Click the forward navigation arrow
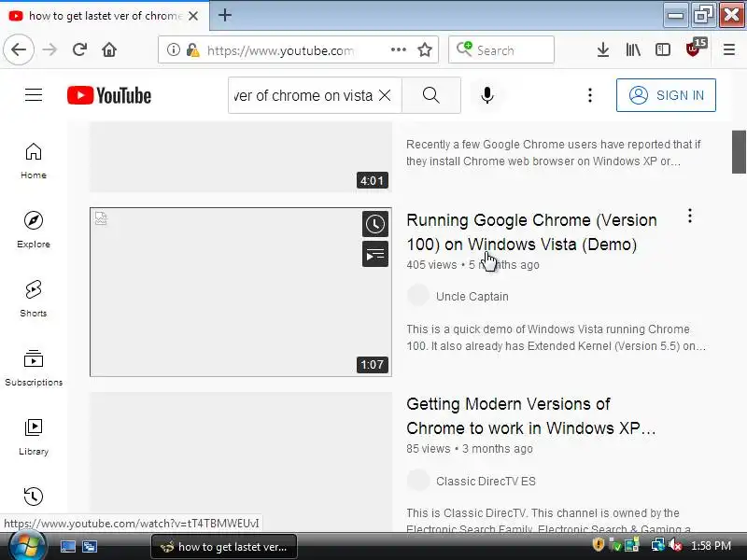Screen dimensions: 747x560 click(x=49, y=49)
